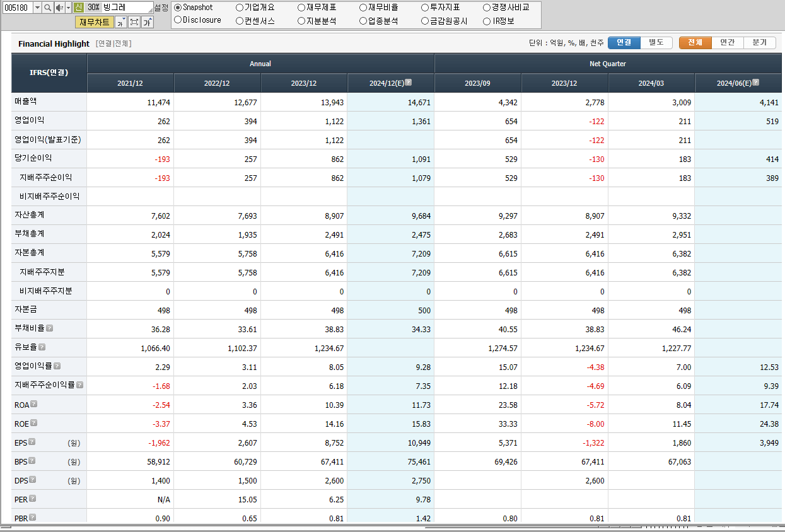785x532 pixels.
Task: Select the 컨센서스 radio button
Action: 240,20
